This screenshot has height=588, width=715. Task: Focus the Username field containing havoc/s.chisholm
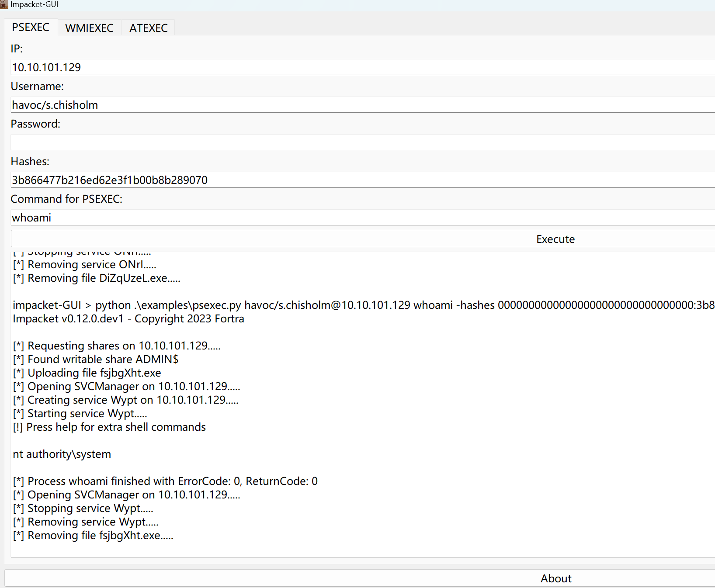tap(363, 105)
